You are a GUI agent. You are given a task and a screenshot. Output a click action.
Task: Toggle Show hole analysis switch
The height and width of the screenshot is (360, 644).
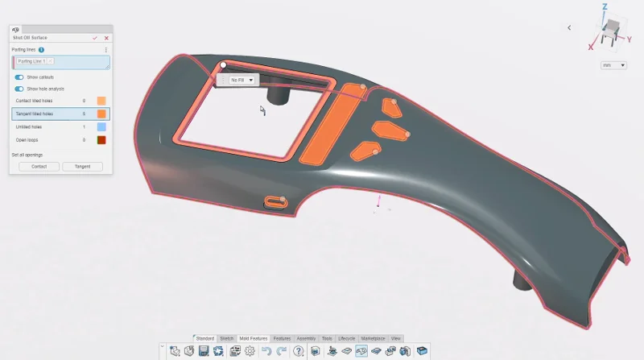pos(19,89)
